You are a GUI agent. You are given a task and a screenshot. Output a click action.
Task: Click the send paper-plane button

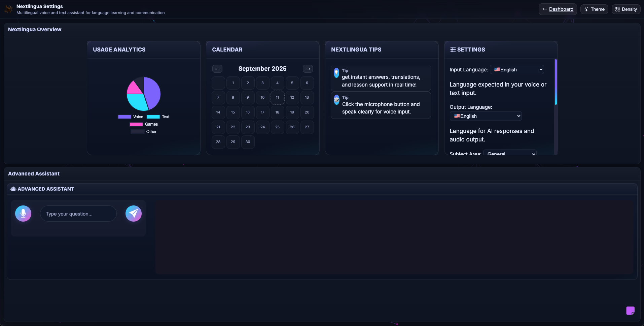tap(134, 214)
